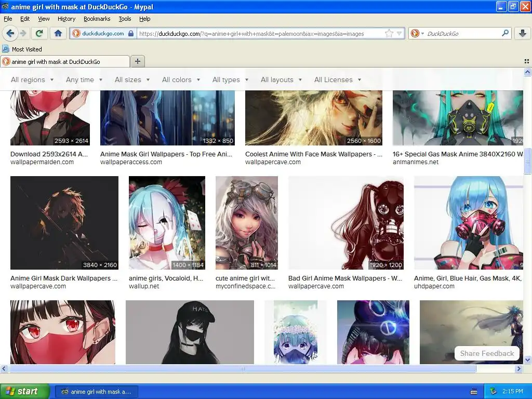Click the Forward arrow button
Viewport: 532px width, 399px height.
(23, 33)
